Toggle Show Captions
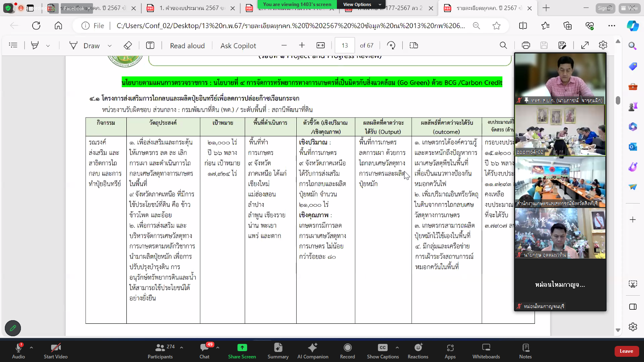Viewport: 644px width, 362px height. [x=383, y=351]
